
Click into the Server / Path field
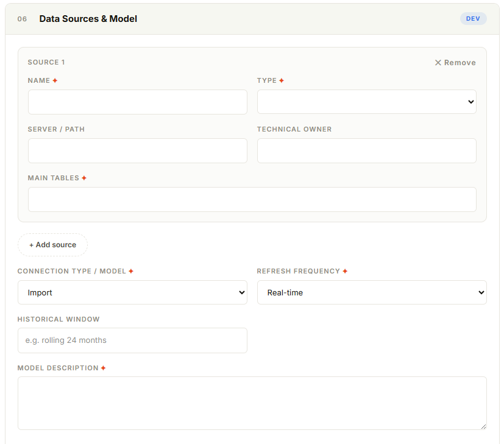coord(138,150)
